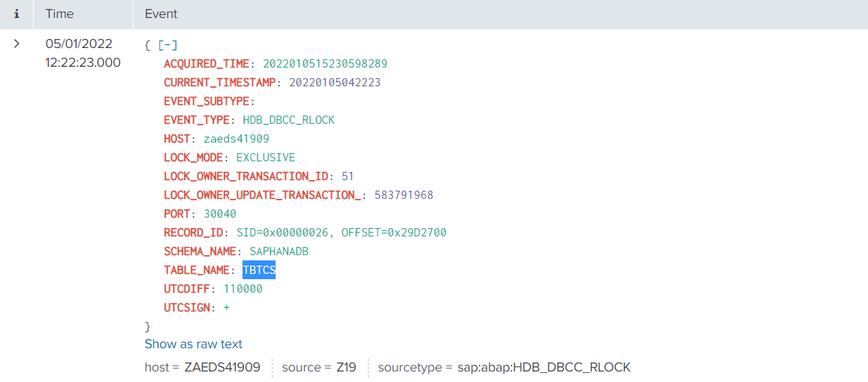Click the info column header icon
The image size is (868, 382).
[17, 14]
